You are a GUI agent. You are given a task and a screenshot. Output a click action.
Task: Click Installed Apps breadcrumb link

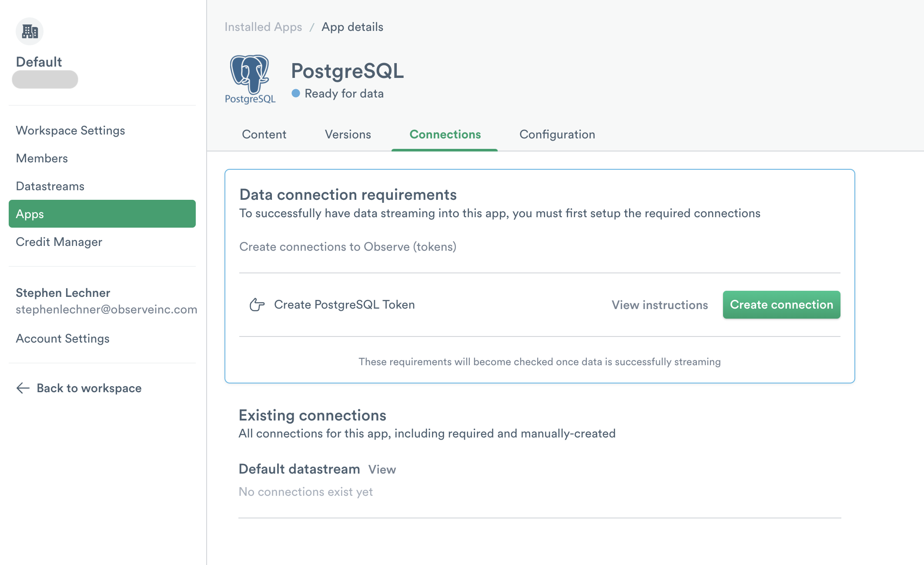coord(263,27)
